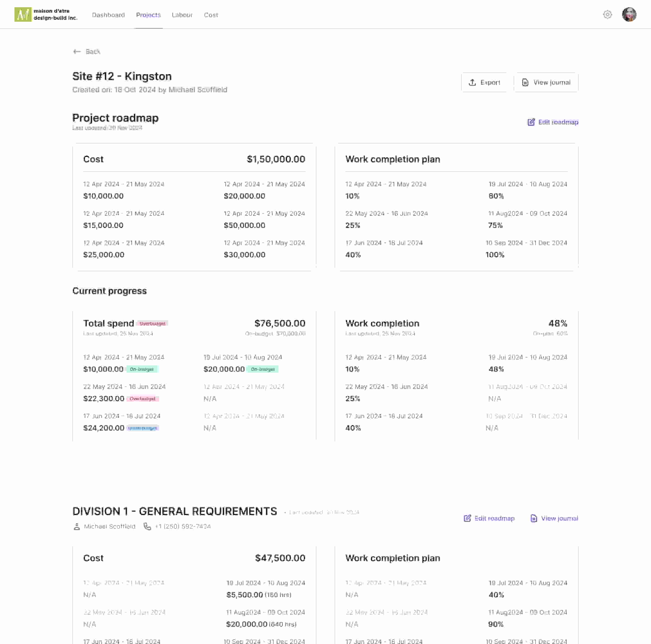Click the upload icon in the Export button

click(x=472, y=83)
